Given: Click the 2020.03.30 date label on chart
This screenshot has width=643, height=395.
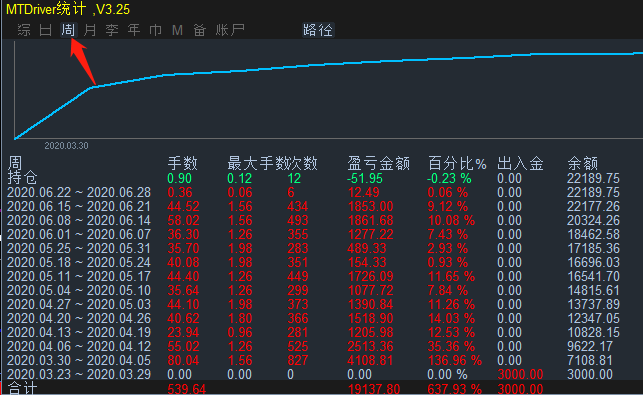Looking at the screenshot, I should click(66, 146).
